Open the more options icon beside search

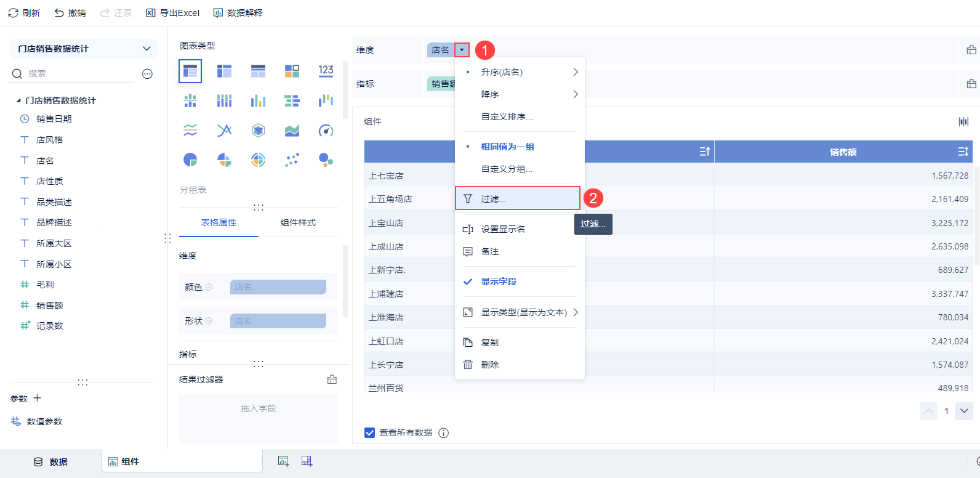147,74
